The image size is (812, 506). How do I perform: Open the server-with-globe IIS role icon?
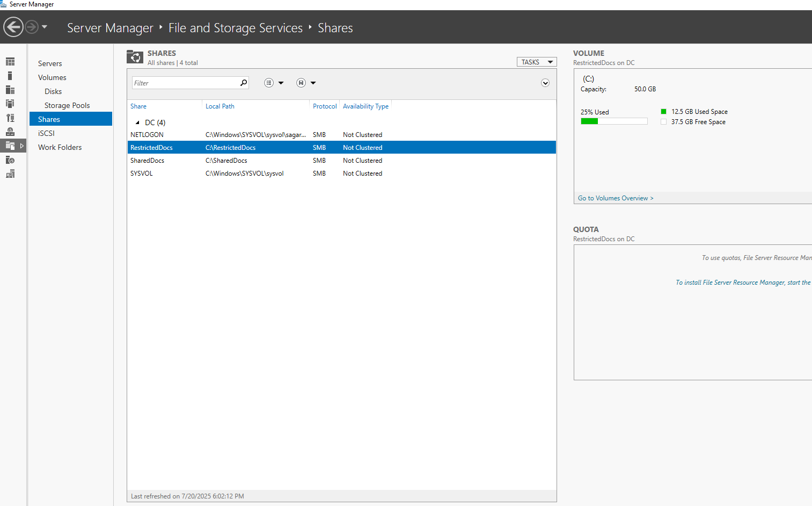click(x=10, y=160)
